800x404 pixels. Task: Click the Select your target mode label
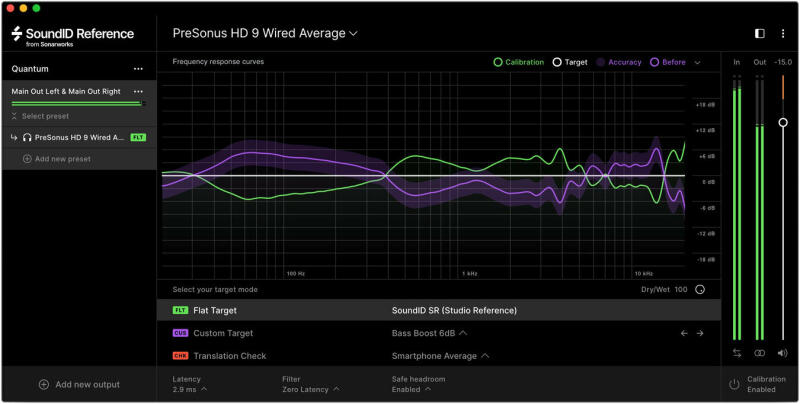215,290
